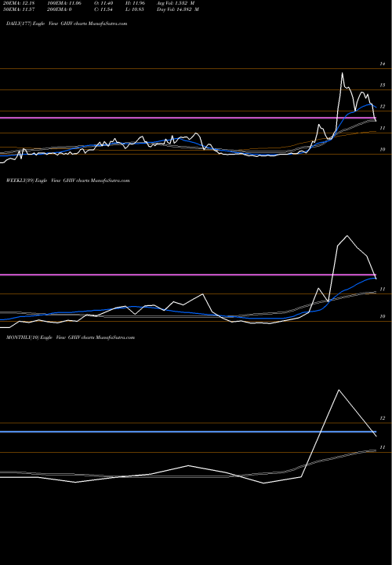The height and width of the screenshot is (565, 392).
Task: Click the DAILY(177) Eagle View chart title
Action: (x=67, y=24)
